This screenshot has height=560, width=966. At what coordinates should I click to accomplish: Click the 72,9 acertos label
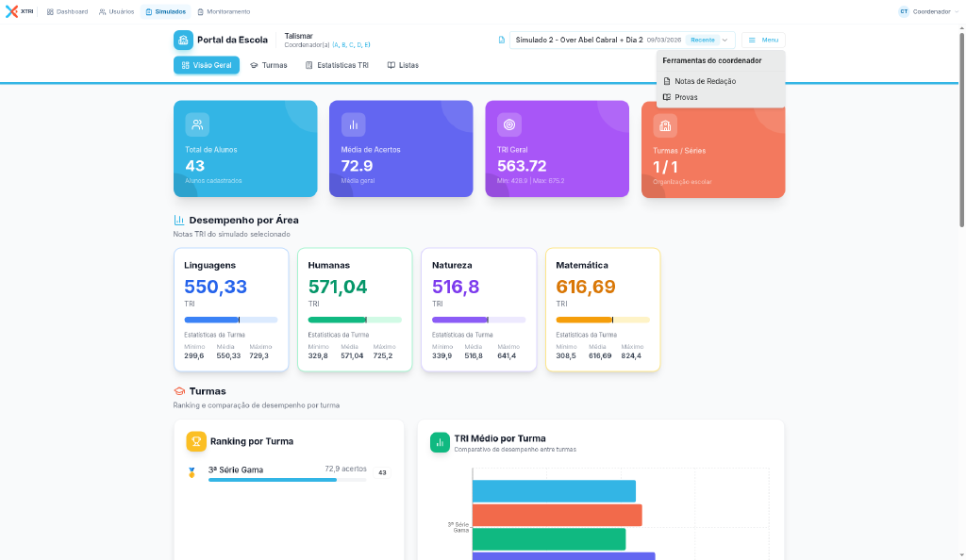tap(345, 469)
